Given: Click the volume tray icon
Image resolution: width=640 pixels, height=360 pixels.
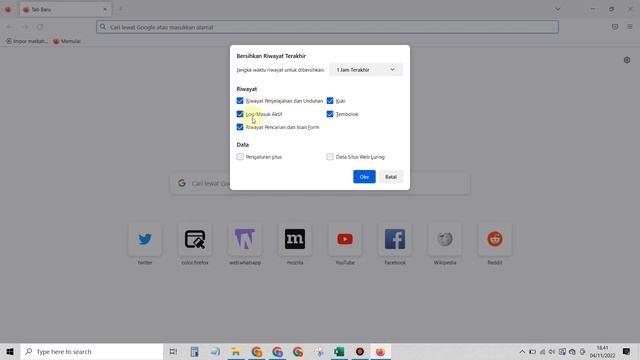Looking at the screenshot, I should [552, 351].
